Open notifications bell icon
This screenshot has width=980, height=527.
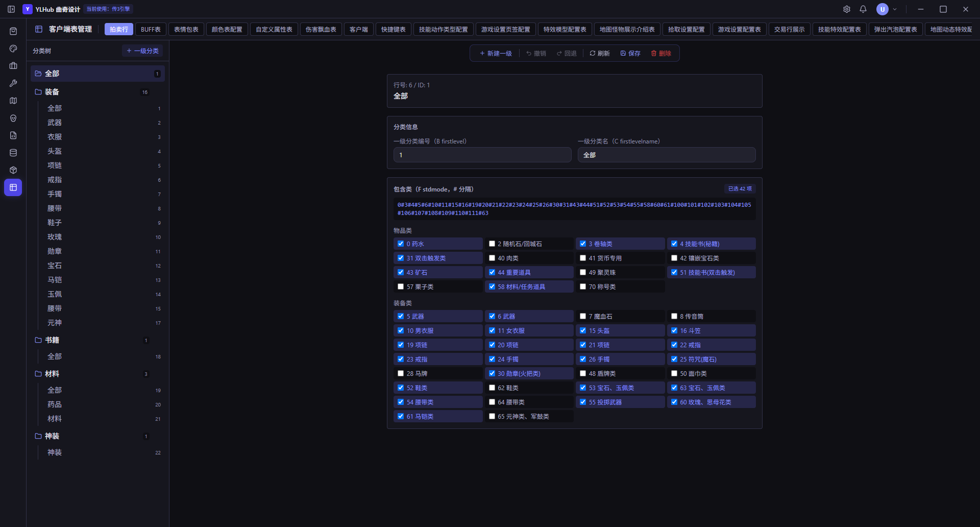863,9
